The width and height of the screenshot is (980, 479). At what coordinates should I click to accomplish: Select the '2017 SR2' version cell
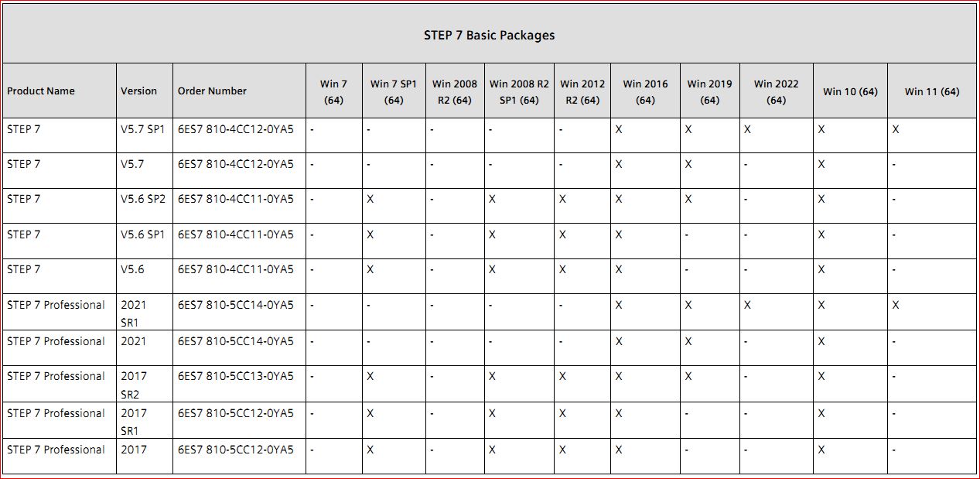coord(134,385)
